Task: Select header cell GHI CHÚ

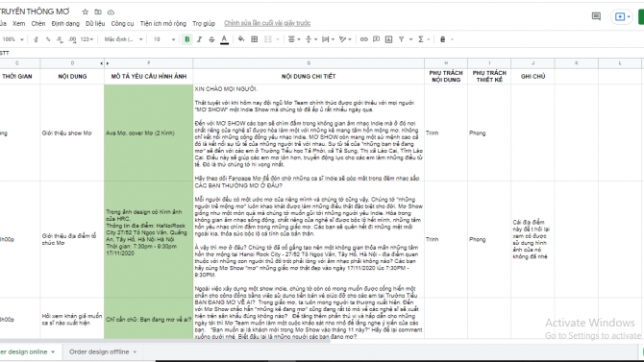Action: point(533,77)
